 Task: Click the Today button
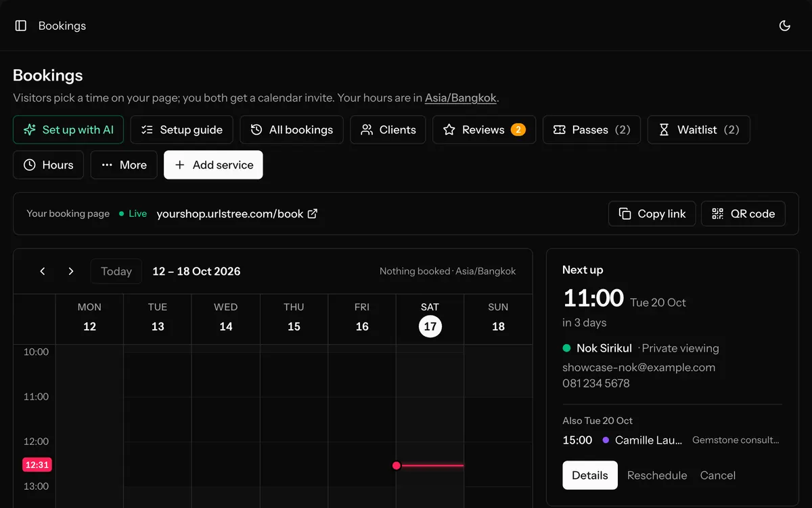[x=116, y=271]
